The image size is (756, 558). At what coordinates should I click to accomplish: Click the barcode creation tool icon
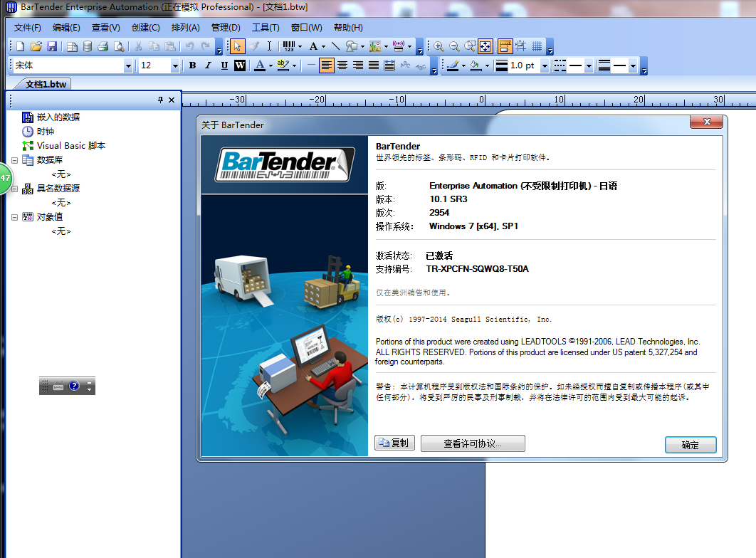click(x=289, y=46)
